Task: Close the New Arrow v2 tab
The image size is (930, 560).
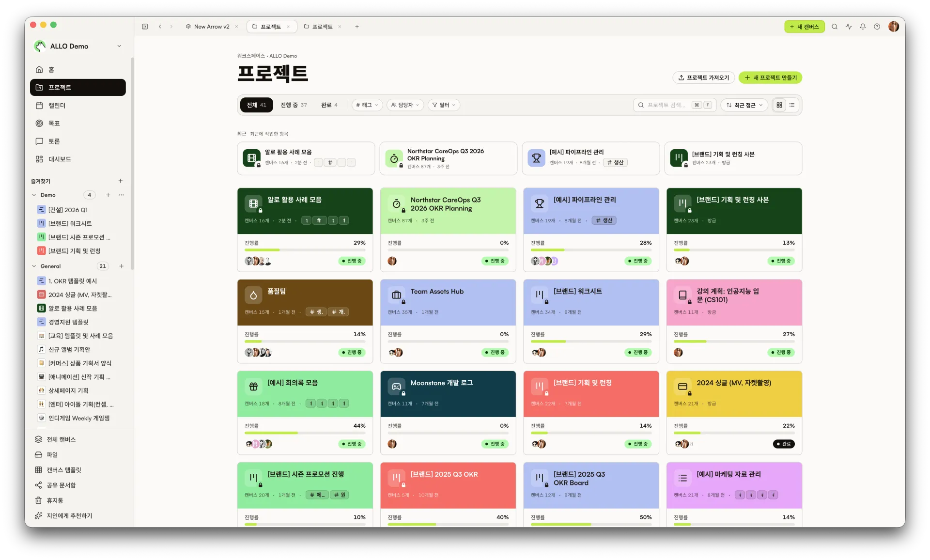Action: point(236,27)
